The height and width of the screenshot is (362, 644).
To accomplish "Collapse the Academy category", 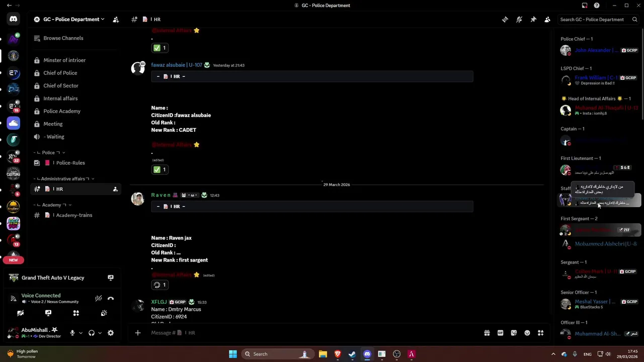I will [52, 205].
